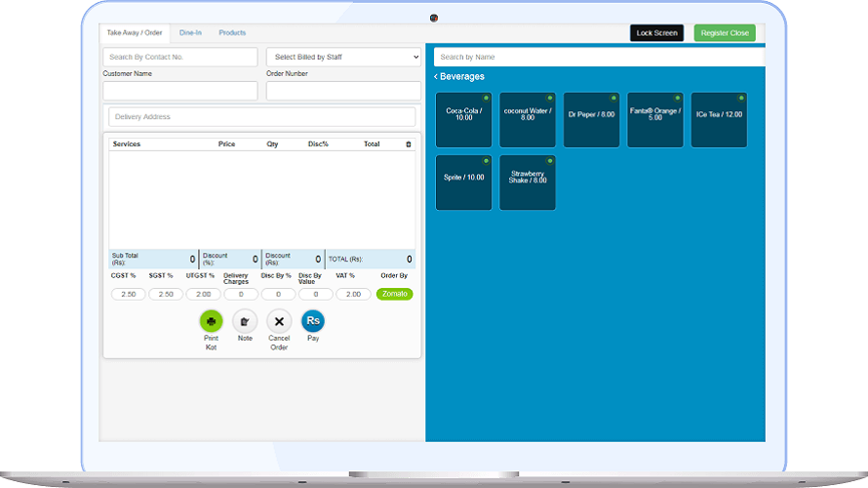The width and height of the screenshot is (868, 488).
Task: Click the green Zomato order-by button
Action: click(x=395, y=294)
